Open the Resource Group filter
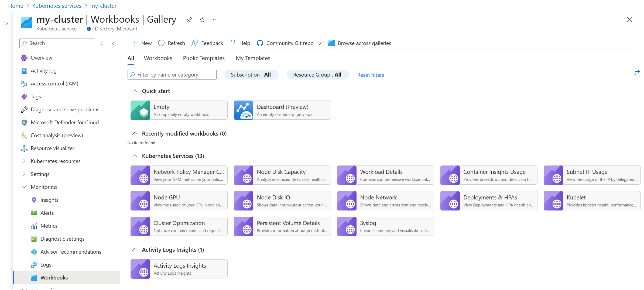This screenshot has width=644, height=290. click(x=317, y=75)
